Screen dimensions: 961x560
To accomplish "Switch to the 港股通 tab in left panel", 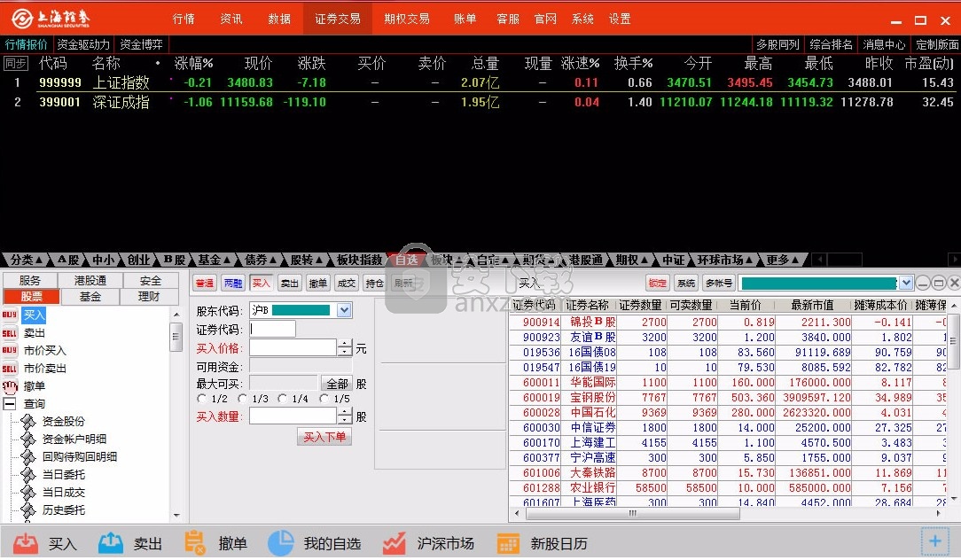I will 90,280.
